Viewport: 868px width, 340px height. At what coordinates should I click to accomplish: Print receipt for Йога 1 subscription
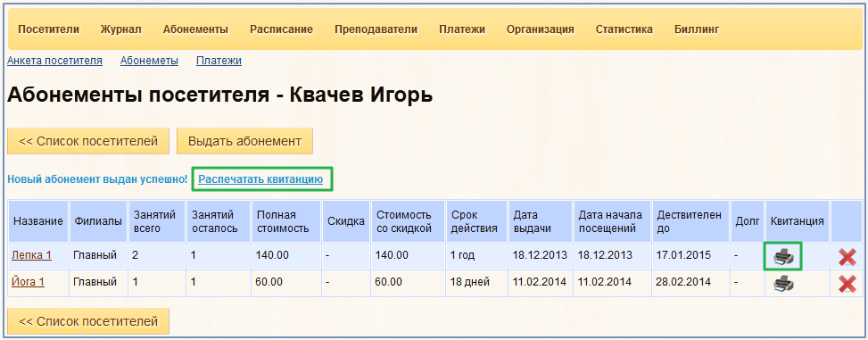(x=783, y=284)
